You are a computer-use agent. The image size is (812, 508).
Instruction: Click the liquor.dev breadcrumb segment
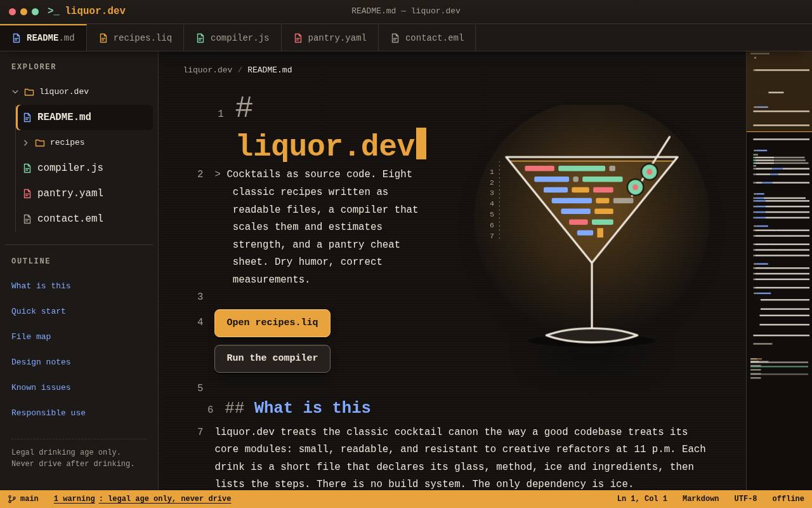coord(207,70)
